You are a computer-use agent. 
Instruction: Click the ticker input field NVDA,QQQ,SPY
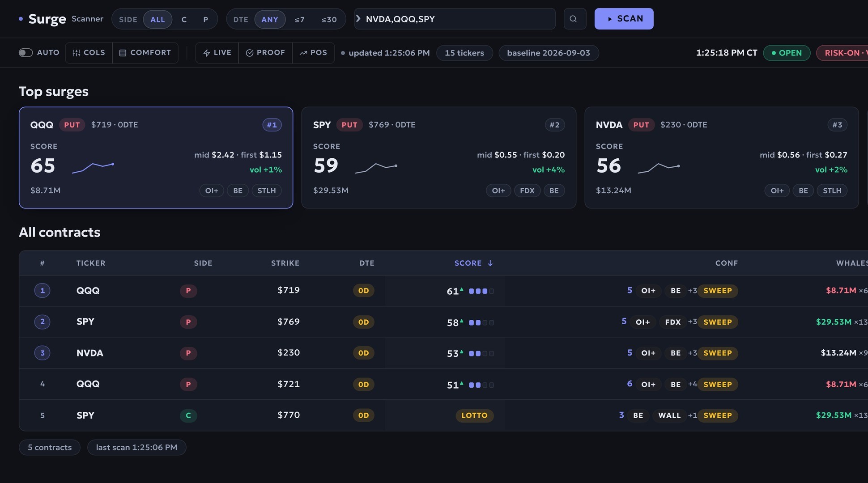pyautogui.click(x=455, y=19)
